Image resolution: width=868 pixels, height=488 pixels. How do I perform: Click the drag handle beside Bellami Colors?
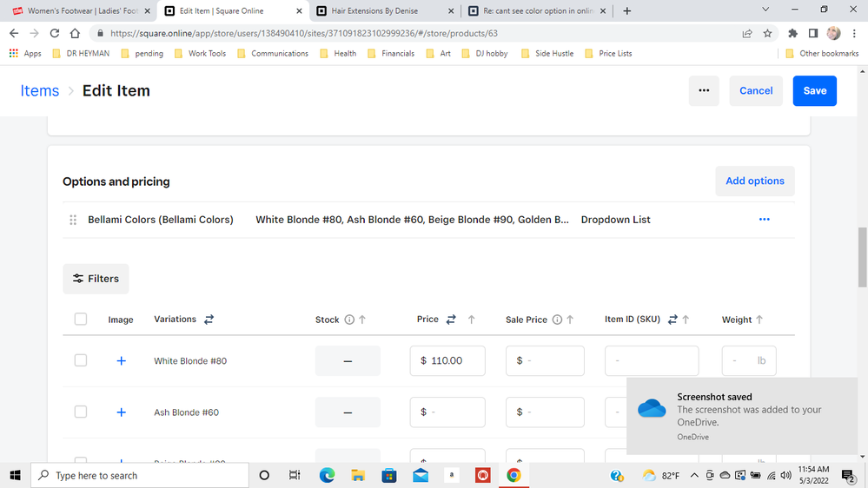point(73,220)
